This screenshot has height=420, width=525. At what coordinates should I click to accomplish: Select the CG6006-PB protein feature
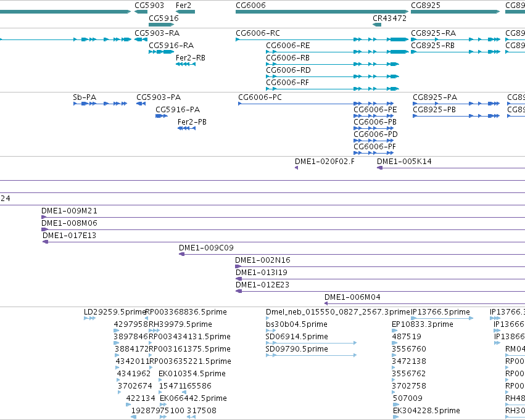coord(375,122)
